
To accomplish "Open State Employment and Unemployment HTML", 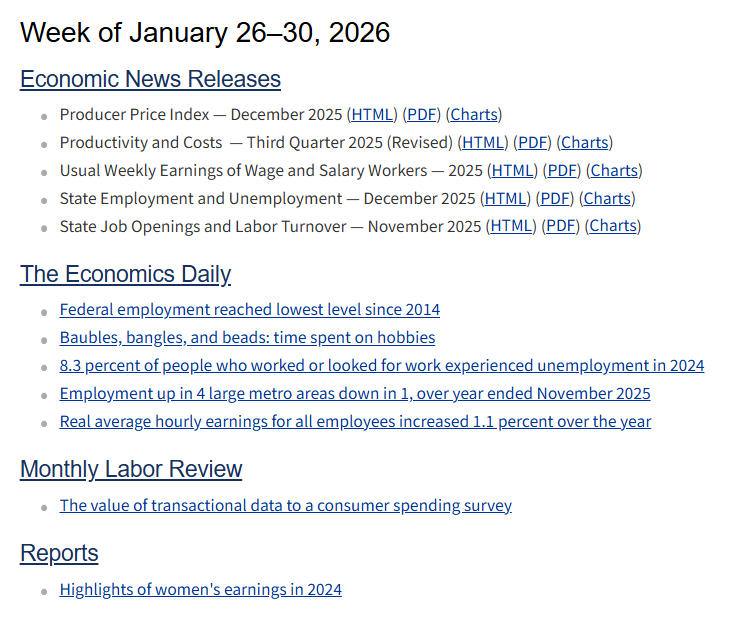I will click(506, 199).
